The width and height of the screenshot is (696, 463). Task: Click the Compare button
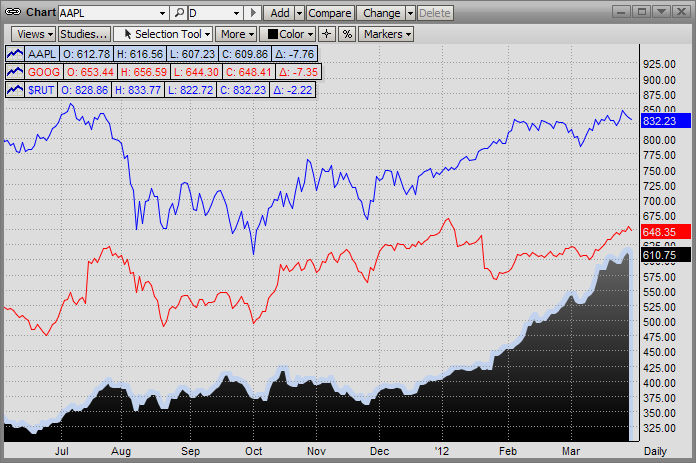330,13
